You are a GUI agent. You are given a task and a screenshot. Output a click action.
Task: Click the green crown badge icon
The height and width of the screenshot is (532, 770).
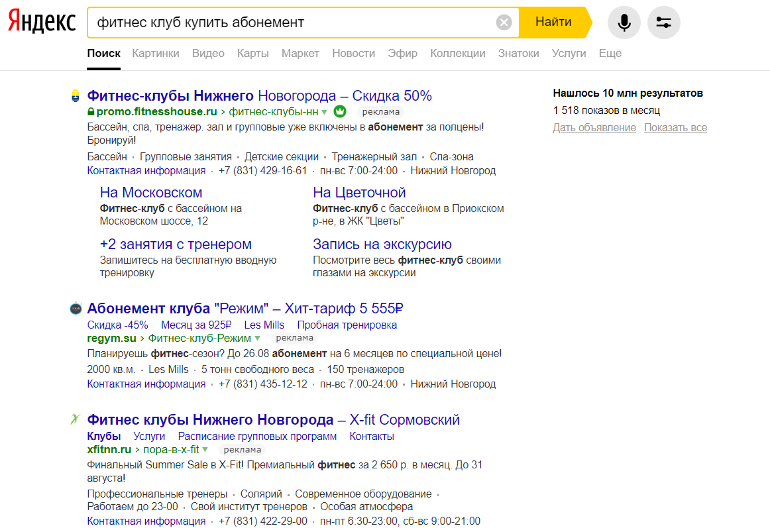(340, 112)
